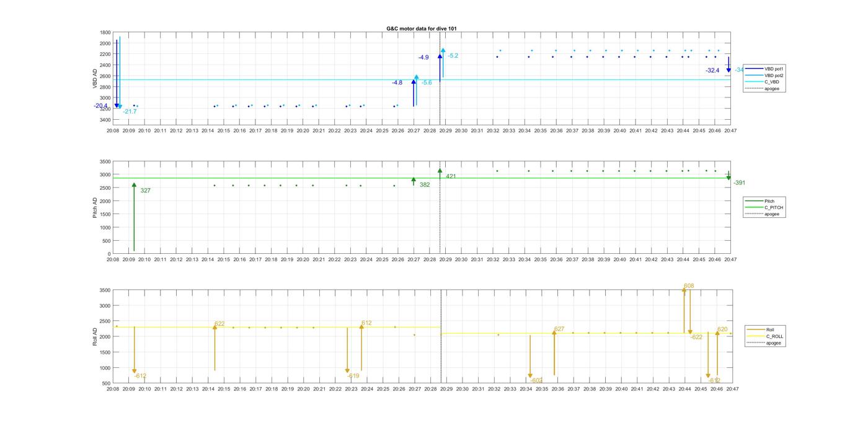The width and height of the screenshot is (868, 430).
Task: Click the "-619" roll data label
Action: point(353,376)
